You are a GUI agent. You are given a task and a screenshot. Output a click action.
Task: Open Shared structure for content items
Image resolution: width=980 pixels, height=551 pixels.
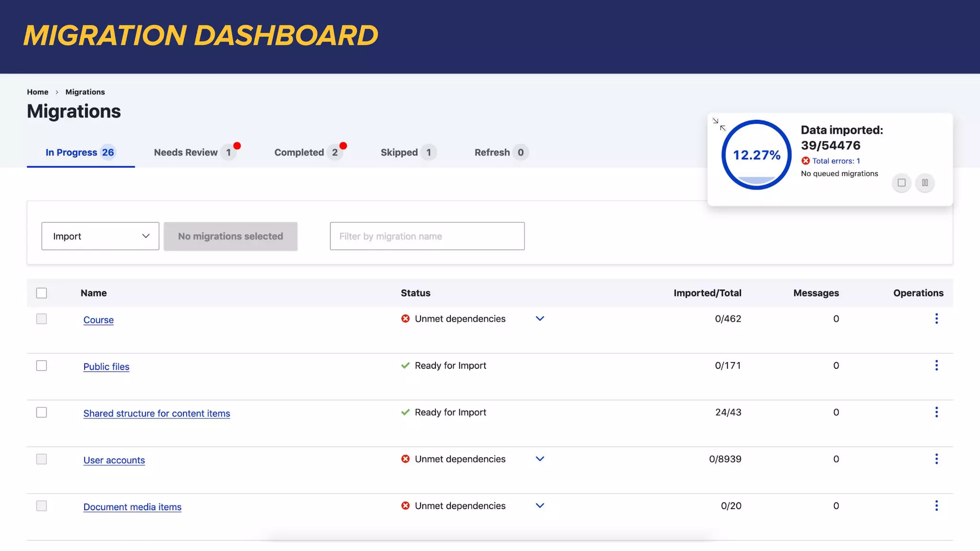(156, 413)
